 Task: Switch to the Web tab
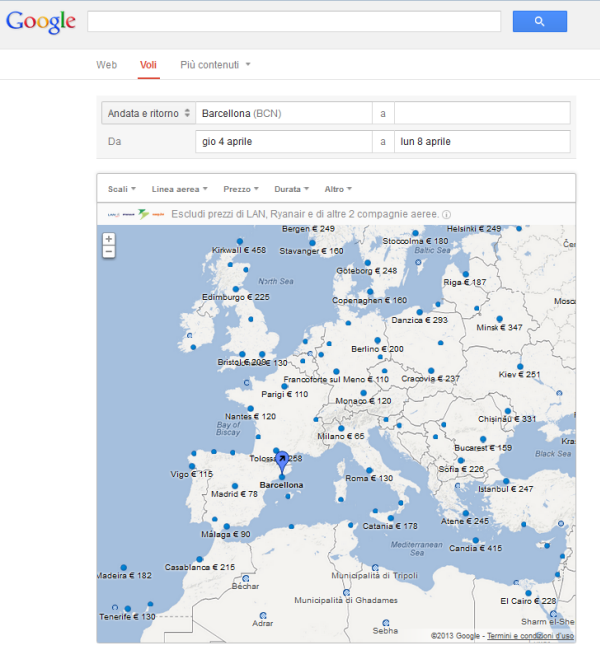[x=107, y=65]
